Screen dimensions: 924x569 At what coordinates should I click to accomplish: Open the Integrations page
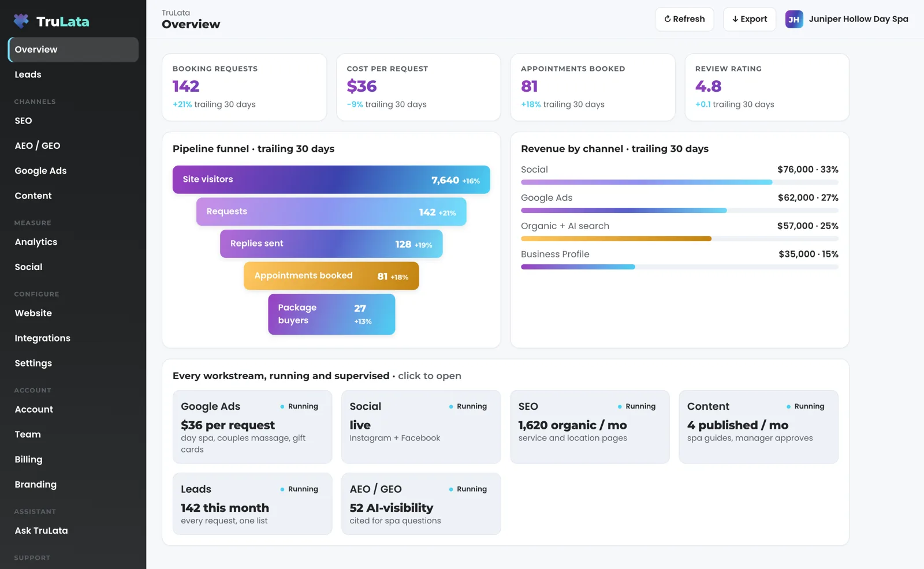pyautogui.click(x=73, y=338)
